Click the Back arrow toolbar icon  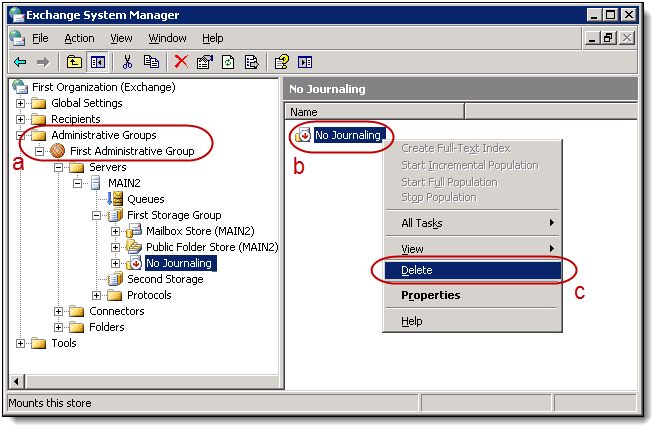20,63
